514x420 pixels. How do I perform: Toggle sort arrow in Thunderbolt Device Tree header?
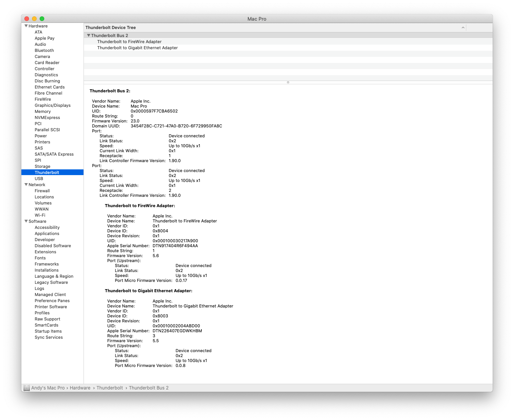463,27
